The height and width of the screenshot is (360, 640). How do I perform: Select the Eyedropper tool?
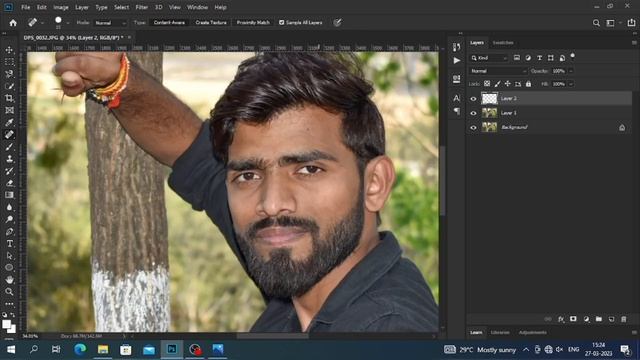point(9,122)
